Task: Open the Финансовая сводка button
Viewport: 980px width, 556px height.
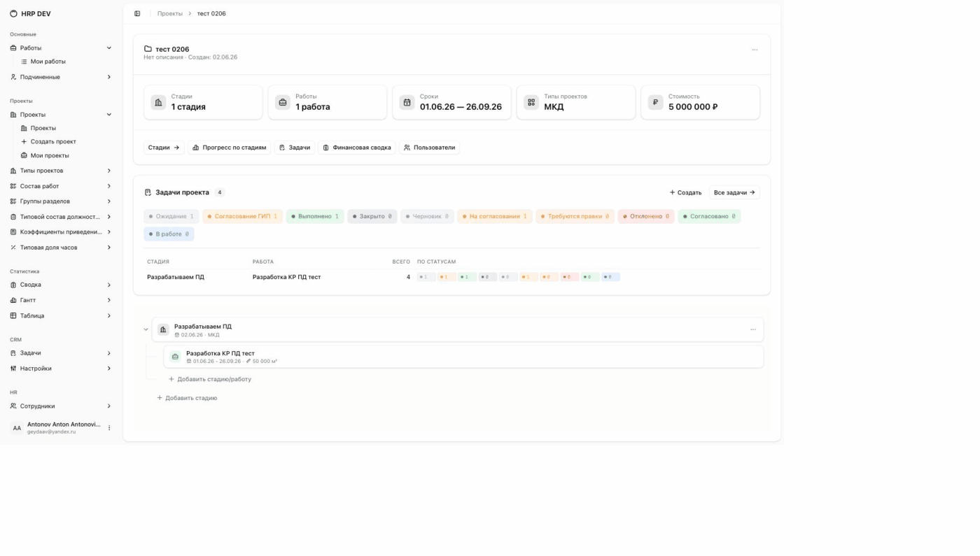Action: click(x=356, y=148)
